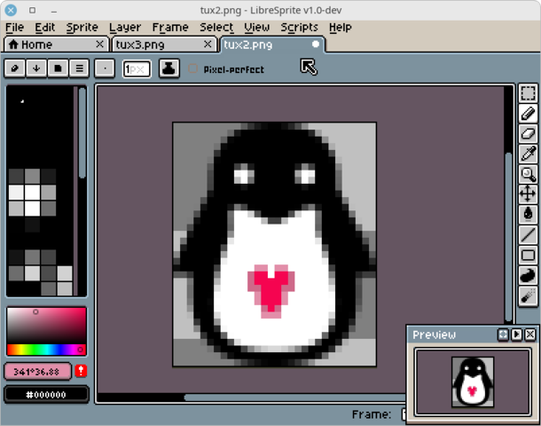Open the File menu

click(14, 27)
